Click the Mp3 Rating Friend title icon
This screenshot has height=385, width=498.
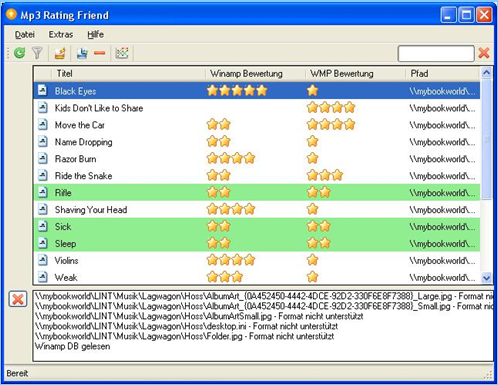pyautogui.click(x=11, y=14)
